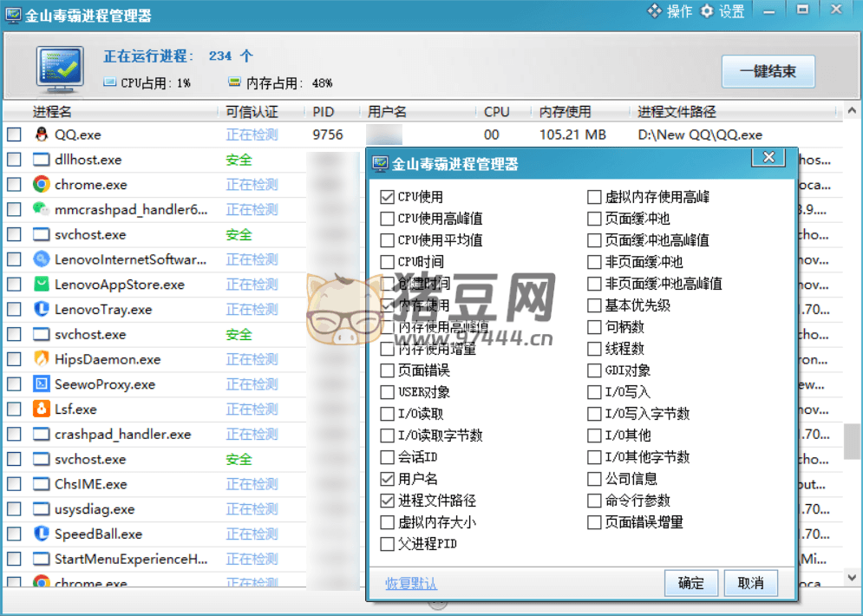This screenshot has width=863, height=616.
Task: Click the usysdiag.exe window icon
Action: [x=42, y=508]
